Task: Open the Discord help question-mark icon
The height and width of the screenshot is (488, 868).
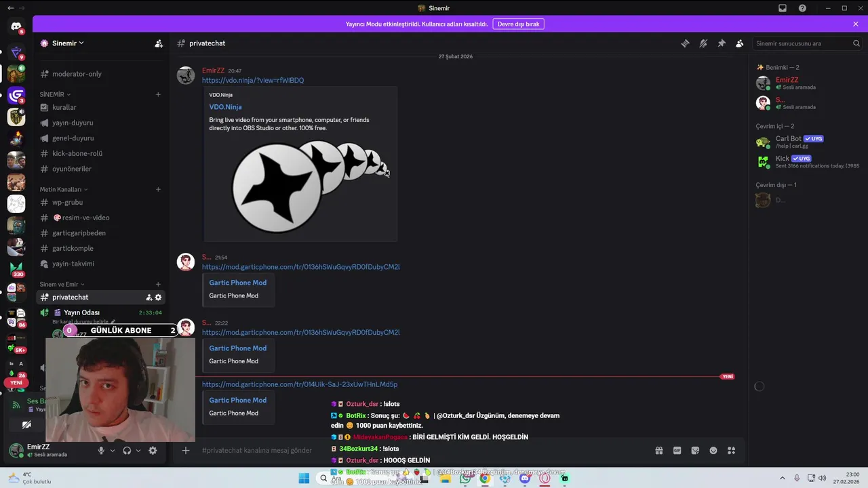Action: click(x=803, y=8)
